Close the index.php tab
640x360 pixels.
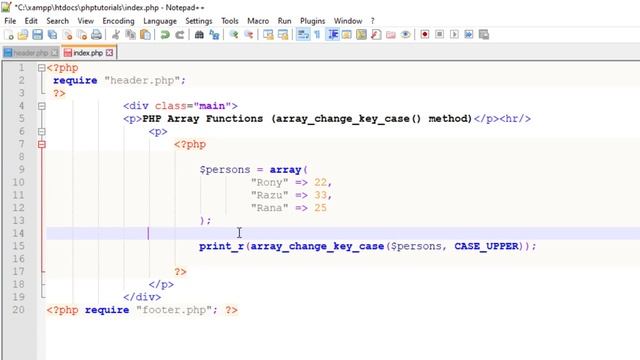(109, 53)
